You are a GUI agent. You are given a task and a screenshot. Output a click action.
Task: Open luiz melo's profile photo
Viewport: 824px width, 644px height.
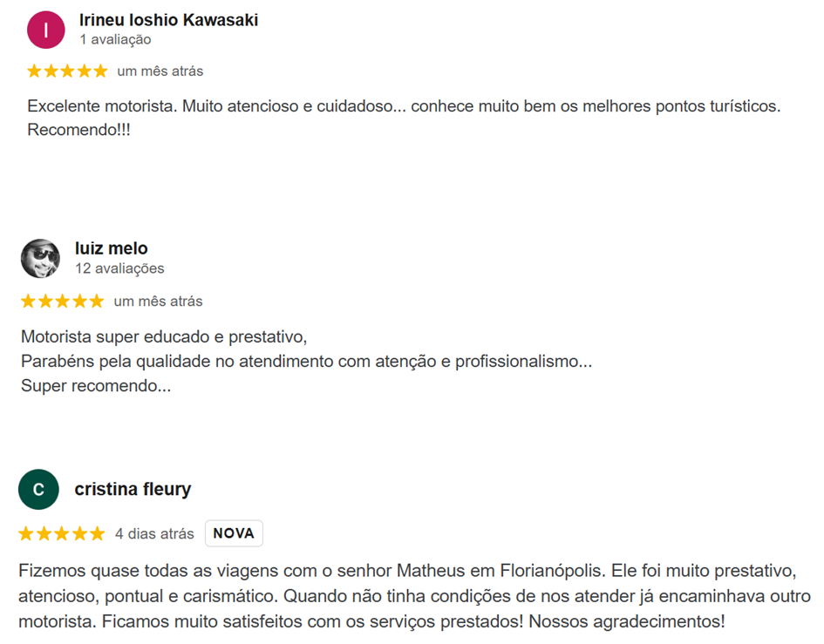tap(40, 258)
